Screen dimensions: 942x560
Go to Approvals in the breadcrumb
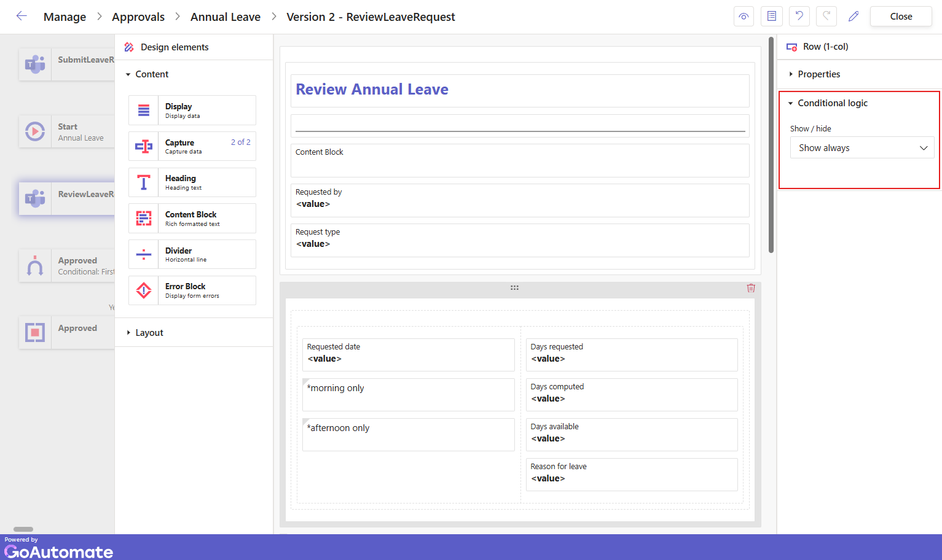(x=138, y=17)
